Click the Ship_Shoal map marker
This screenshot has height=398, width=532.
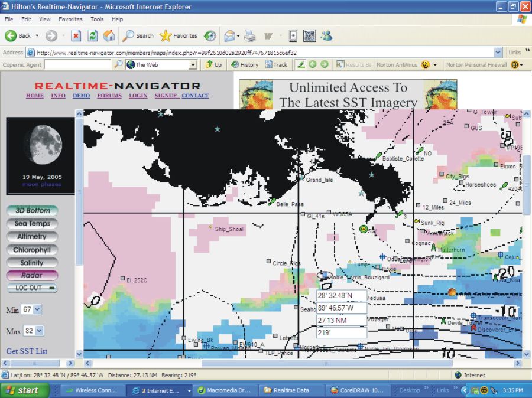(x=210, y=227)
